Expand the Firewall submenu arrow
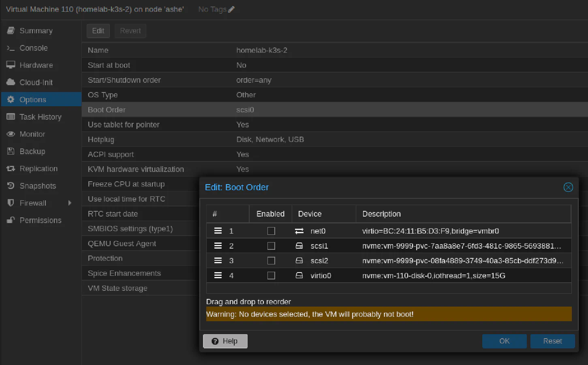The image size is (588, 365). click(x=70, y=203)
